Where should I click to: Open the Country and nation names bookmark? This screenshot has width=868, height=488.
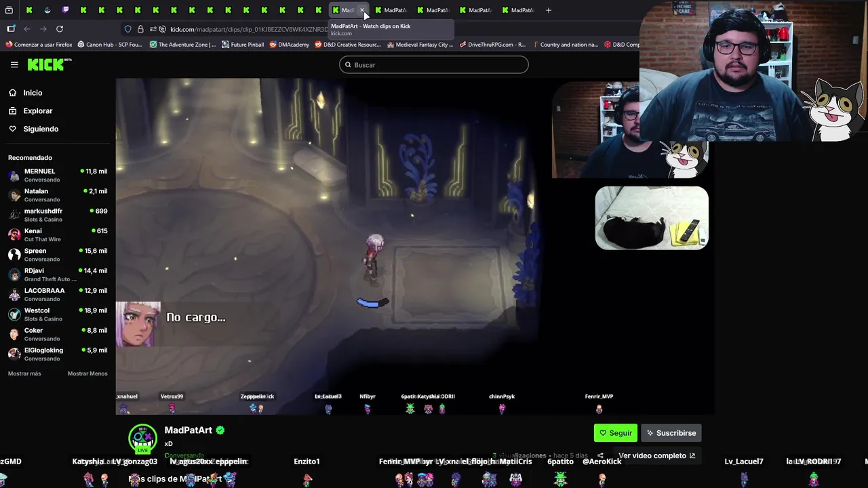coord(565,45)
